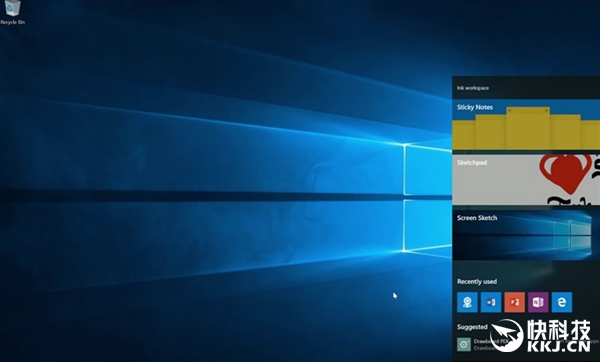Launch PowerPoint from Recently used
This screenshot has width=600, height=362.
[x=515, y=302]
